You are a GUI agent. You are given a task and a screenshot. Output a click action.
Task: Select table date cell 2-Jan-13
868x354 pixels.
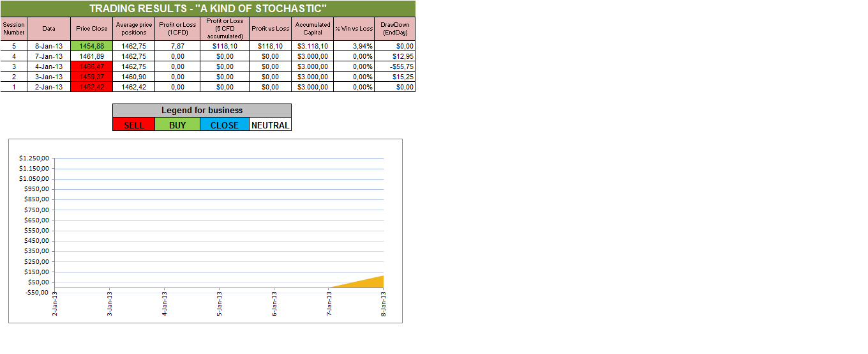point(49,87)
